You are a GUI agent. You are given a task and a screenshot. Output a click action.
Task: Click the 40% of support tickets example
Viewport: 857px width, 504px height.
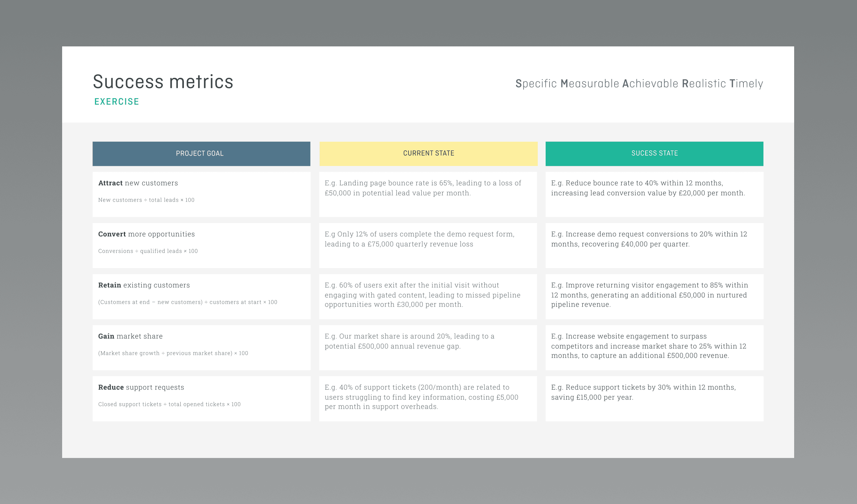tap(421, 397)
